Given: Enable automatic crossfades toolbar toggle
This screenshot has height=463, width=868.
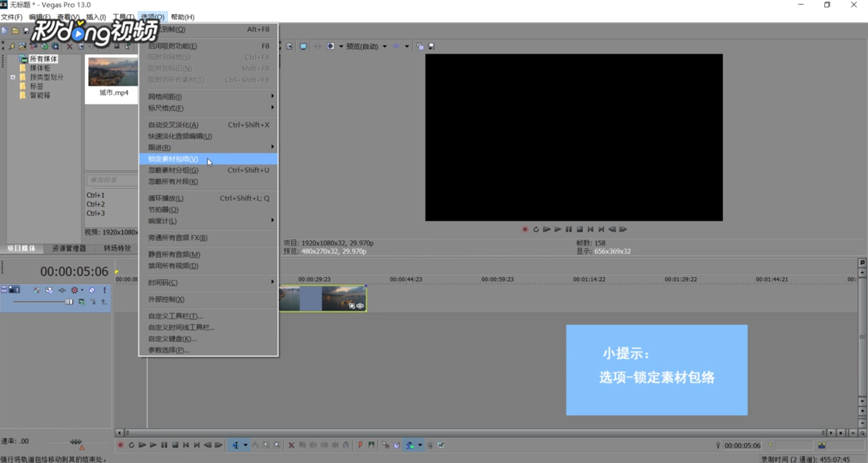Looking at the screenshot, I should coord(397,445).
